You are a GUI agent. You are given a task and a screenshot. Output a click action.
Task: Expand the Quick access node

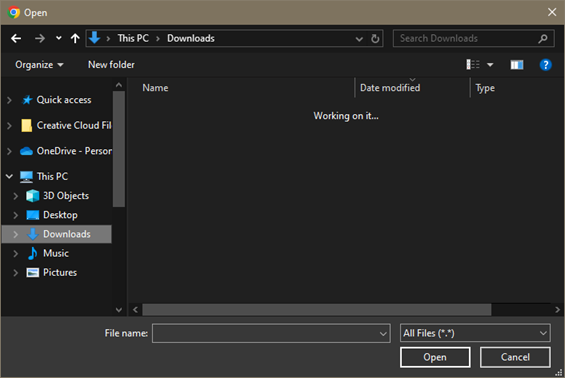[x=10, y=100]
